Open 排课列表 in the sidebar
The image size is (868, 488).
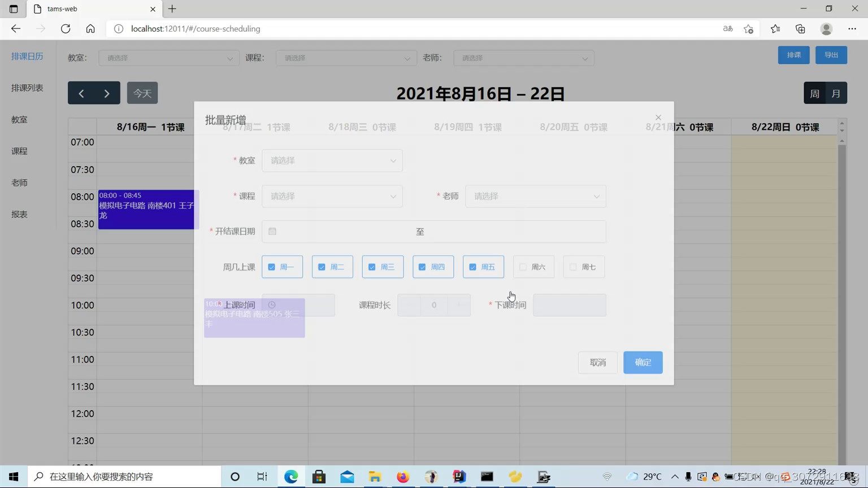pyautogui.click(x=27, y=88)
